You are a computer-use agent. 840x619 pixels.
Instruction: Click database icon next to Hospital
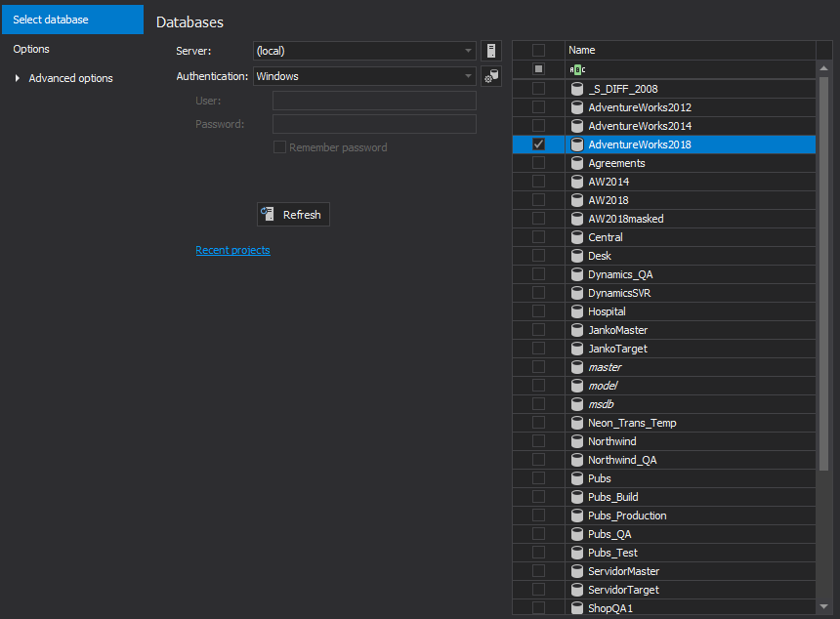[577, 311]
